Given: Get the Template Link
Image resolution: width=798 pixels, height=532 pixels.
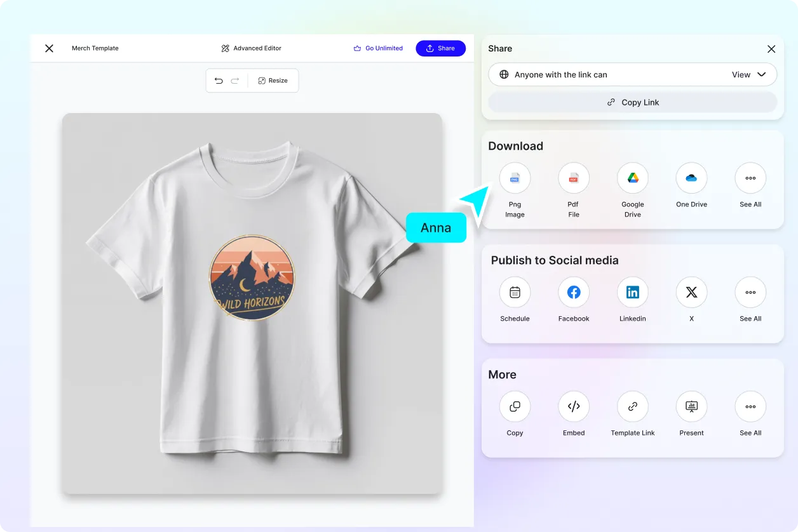Looking at the screenshot, I should [633, 406].
